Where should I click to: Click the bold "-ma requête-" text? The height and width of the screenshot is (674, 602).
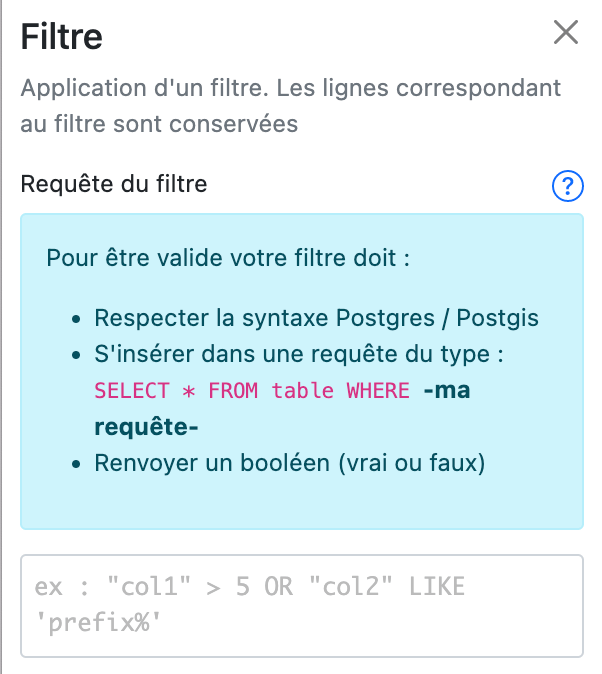[x=445, y=390]
